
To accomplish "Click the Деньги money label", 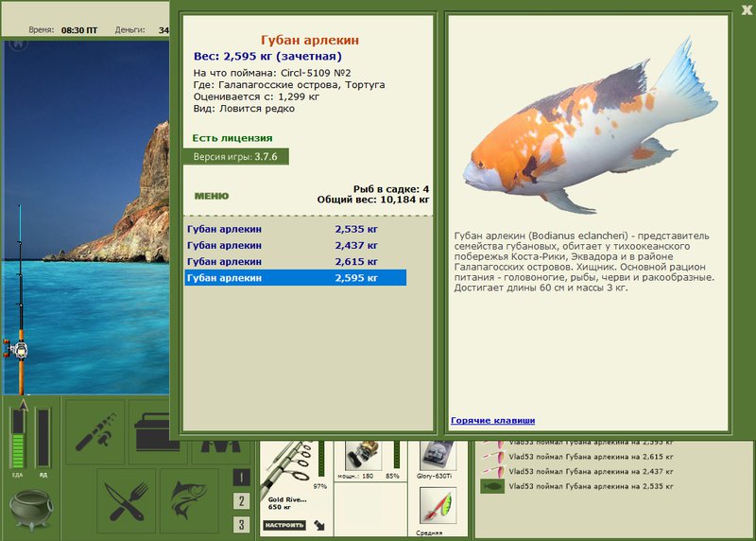I will point(129,30).
